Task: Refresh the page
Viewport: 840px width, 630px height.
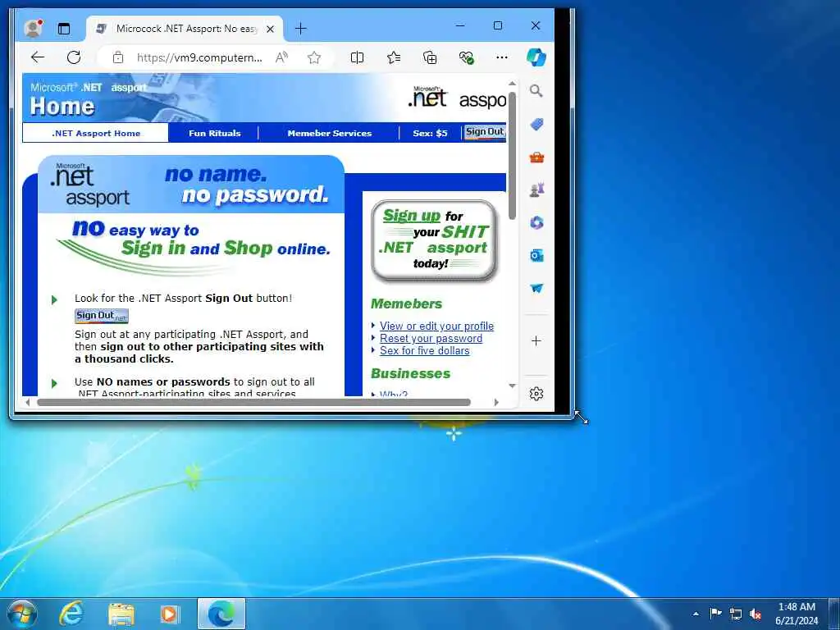Action: [x=74, y=57]
